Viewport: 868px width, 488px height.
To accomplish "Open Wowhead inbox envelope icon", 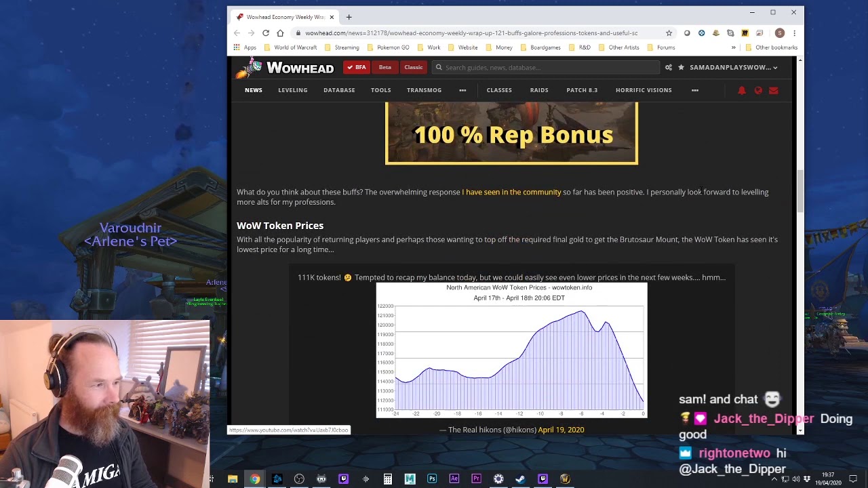I will coord(774,90).
